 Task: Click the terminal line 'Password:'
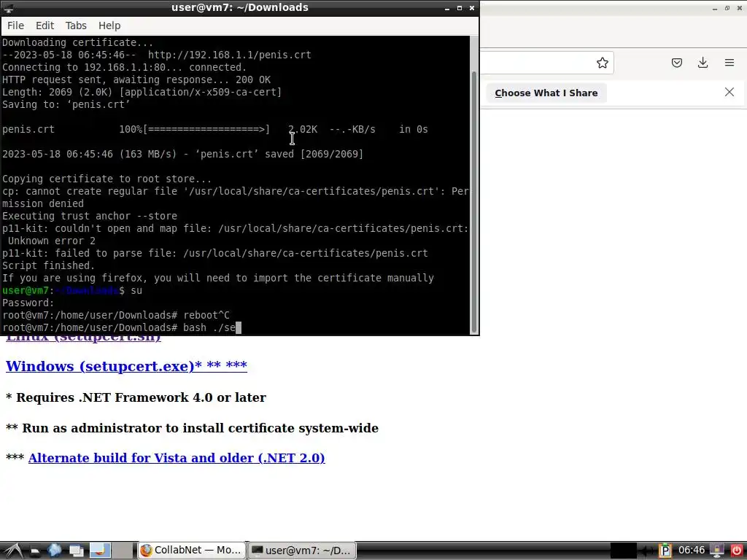coord(28,303)
